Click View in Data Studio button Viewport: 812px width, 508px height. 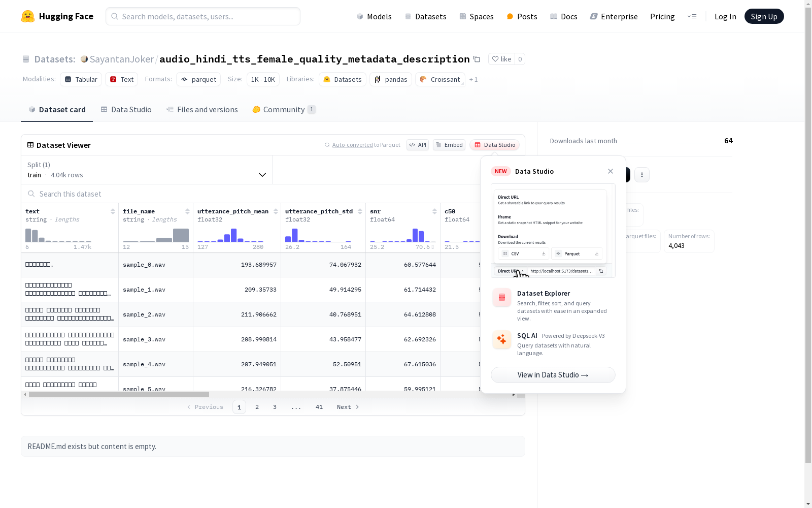(553, 375)
